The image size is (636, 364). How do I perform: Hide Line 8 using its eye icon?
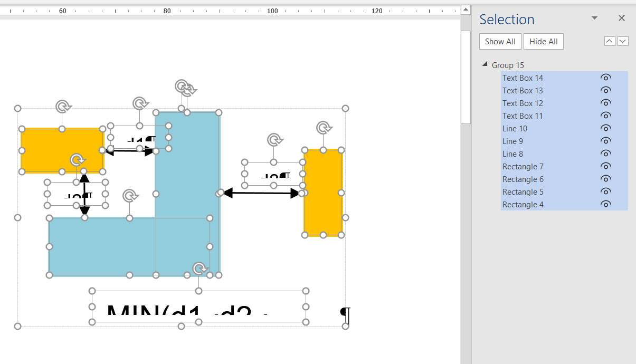[x=606, y=154]
